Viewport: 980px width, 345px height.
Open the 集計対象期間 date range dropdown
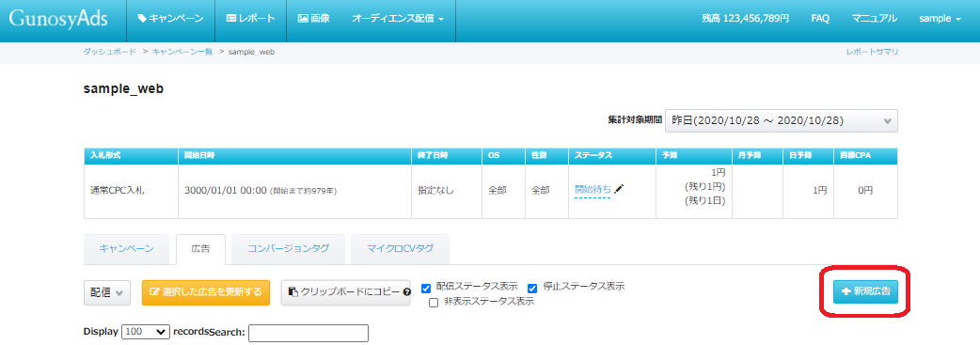click(782, 121)
